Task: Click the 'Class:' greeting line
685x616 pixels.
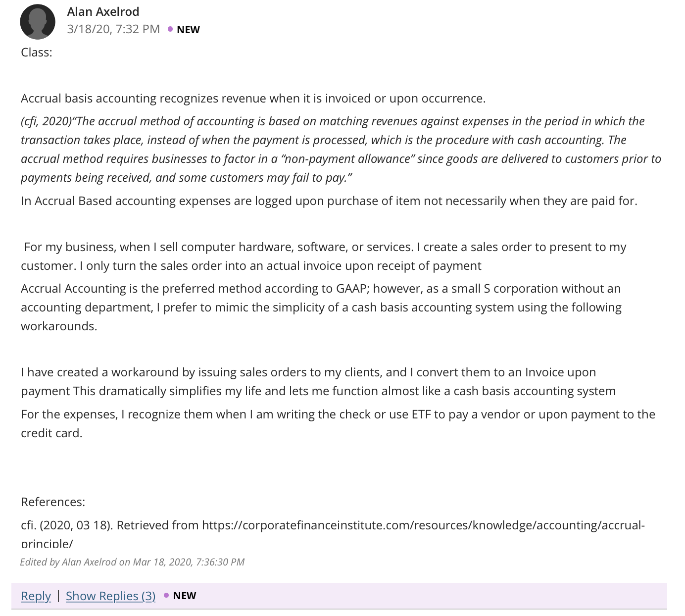Action: pos(37,52)
